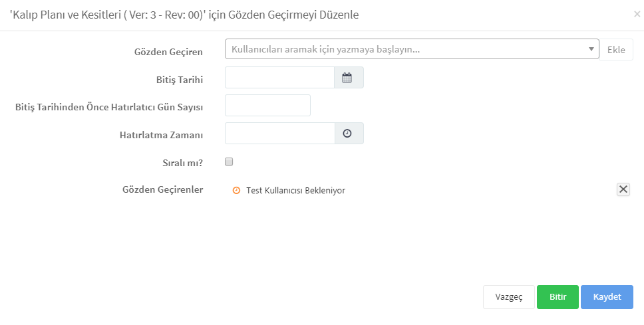Click the dialog title text
The height and width of the screenshot is (325, 644).
pyautogui.click(x=184, y=15)
